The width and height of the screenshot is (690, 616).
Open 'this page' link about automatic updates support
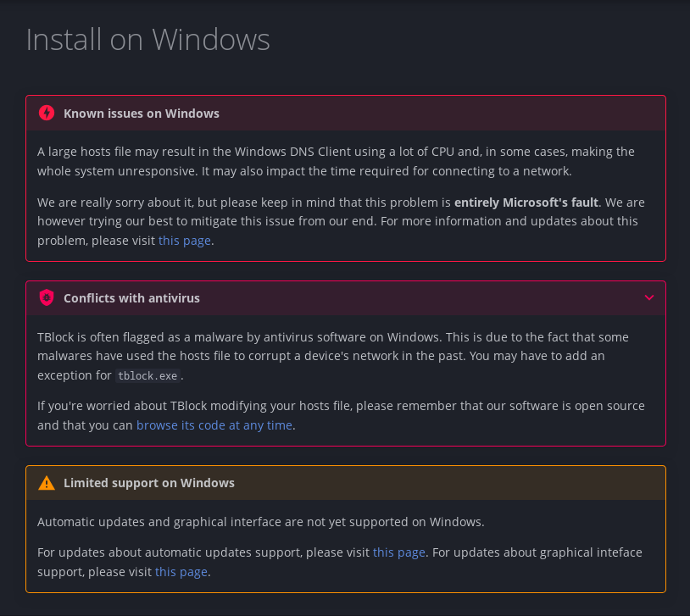click(398, 552)
